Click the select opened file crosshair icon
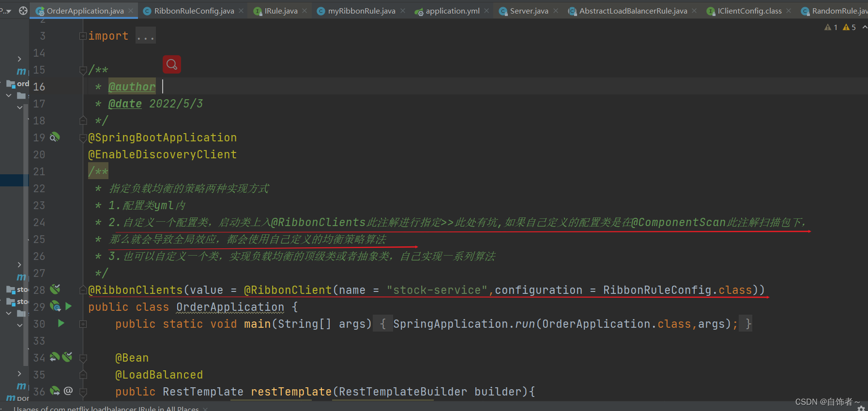 pyautogui.click(x=23, y=10)
